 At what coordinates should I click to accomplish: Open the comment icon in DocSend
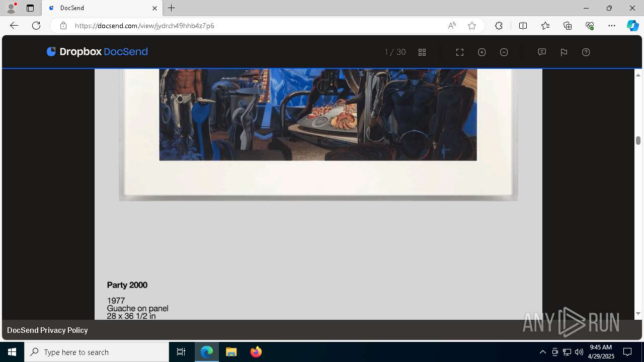(x=542, y=52)
